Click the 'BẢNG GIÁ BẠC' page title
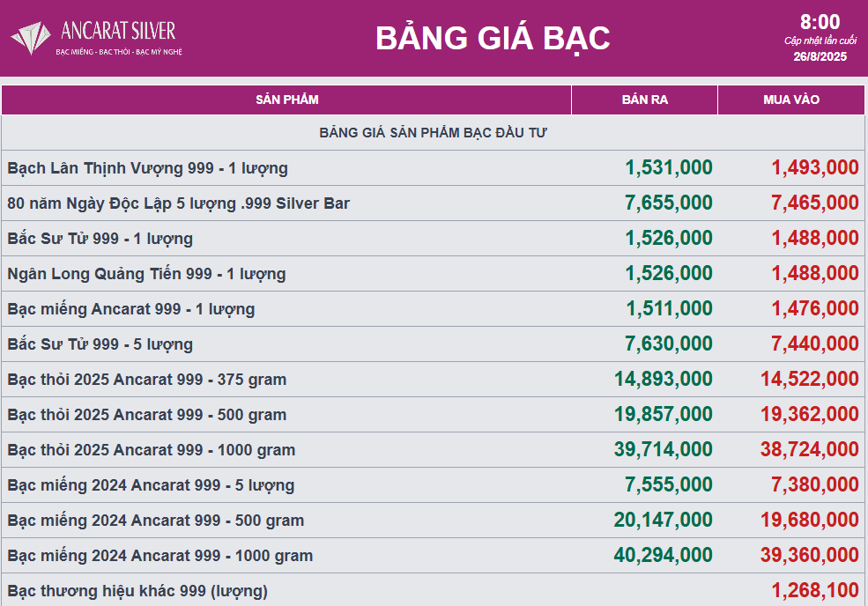The image size is (868, 606). pyautogui.click(x=492, y=39)
